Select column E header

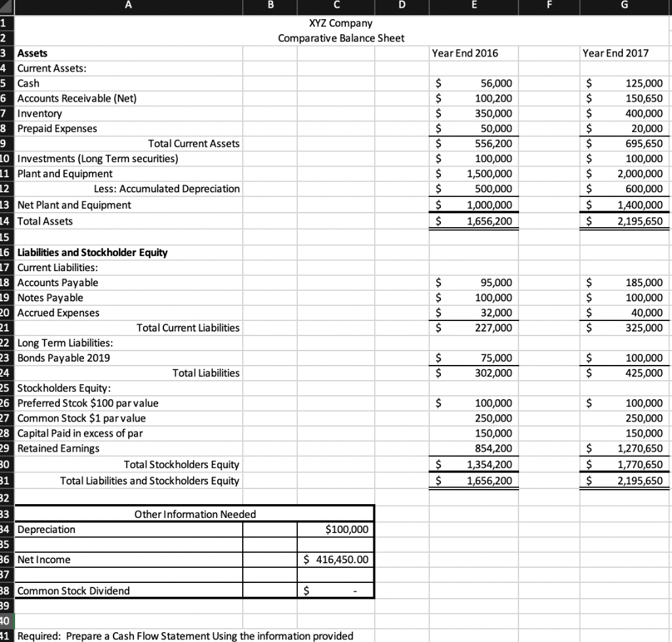(x=474, y=7)
